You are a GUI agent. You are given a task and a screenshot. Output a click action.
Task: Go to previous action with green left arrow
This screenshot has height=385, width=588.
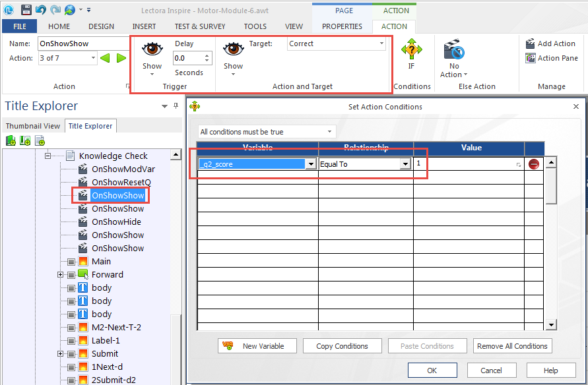point(106,58)
